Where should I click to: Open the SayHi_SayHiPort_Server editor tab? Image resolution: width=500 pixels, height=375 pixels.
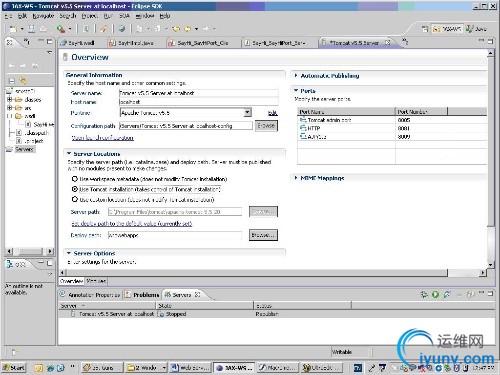pyautogui.click(x=275, y=43)
